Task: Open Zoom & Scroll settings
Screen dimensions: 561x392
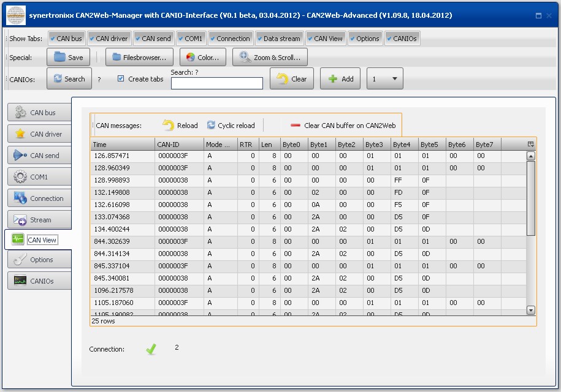Action: point(270,58)
